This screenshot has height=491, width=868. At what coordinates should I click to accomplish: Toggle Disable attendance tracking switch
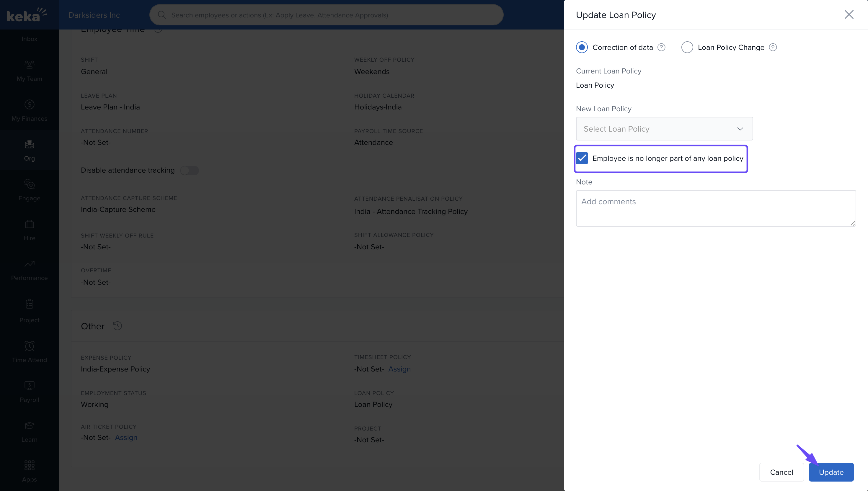point(189,170)
